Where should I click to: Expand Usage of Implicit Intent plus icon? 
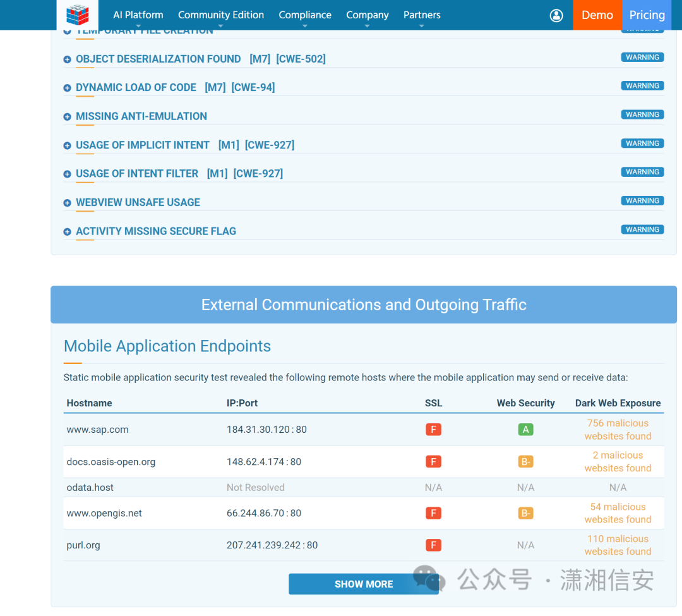[67, 145]
